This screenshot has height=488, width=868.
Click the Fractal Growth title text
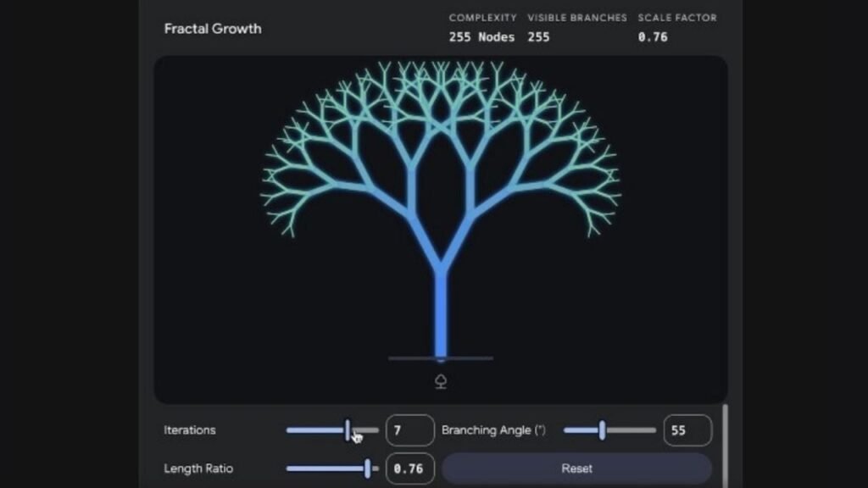click(213, 28)
